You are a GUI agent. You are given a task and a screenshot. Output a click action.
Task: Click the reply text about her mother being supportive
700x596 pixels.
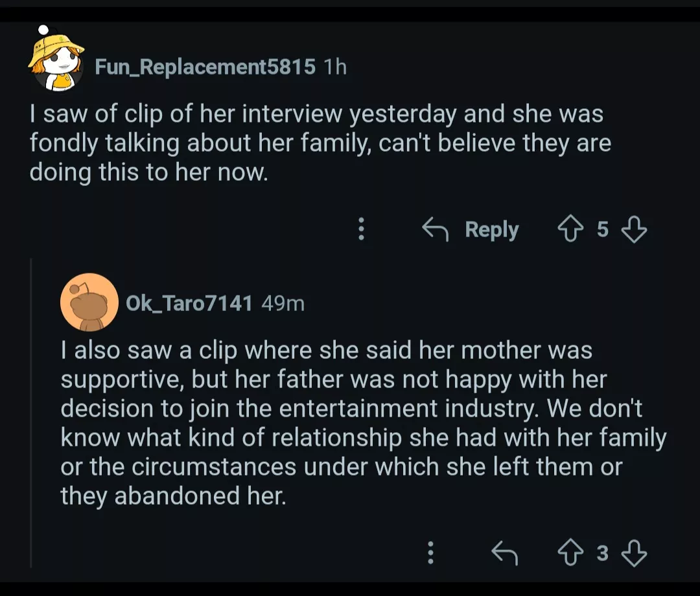[x=363, y=423]
